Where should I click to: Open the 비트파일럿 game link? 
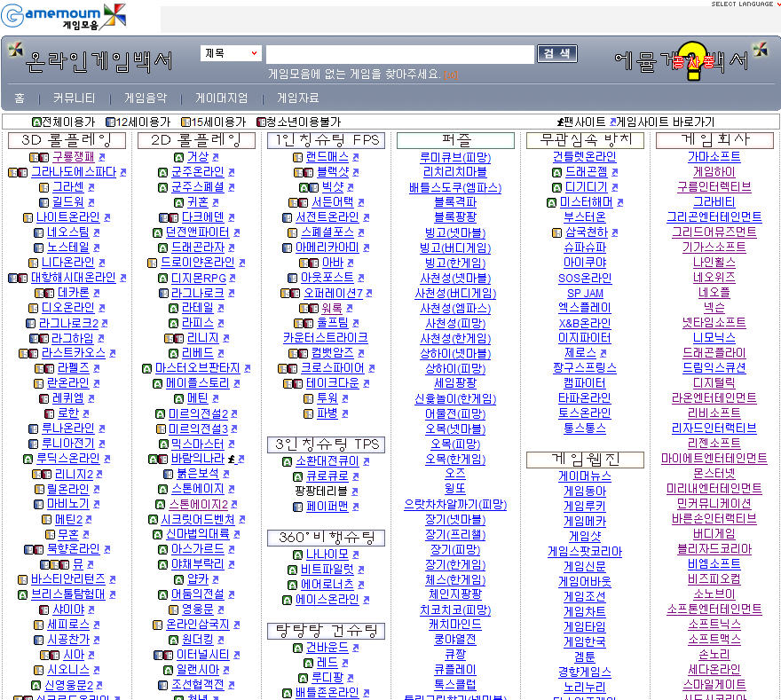click(327, 570)
